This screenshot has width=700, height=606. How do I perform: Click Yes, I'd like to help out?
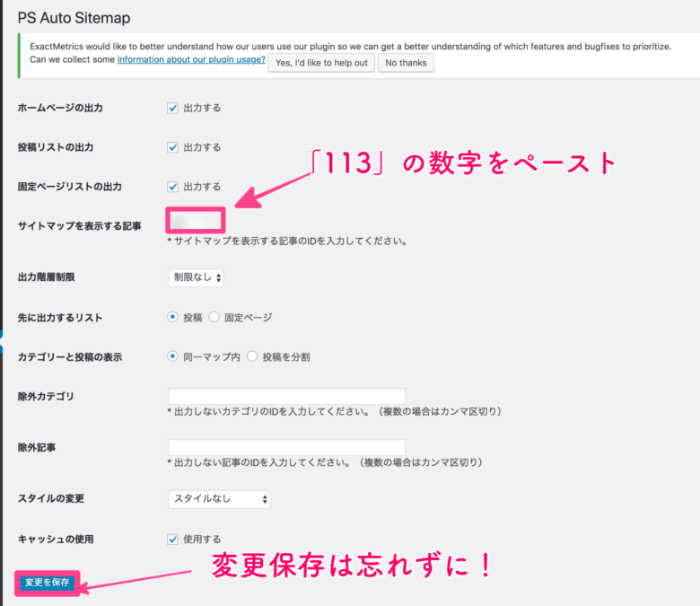coord(321,63)
